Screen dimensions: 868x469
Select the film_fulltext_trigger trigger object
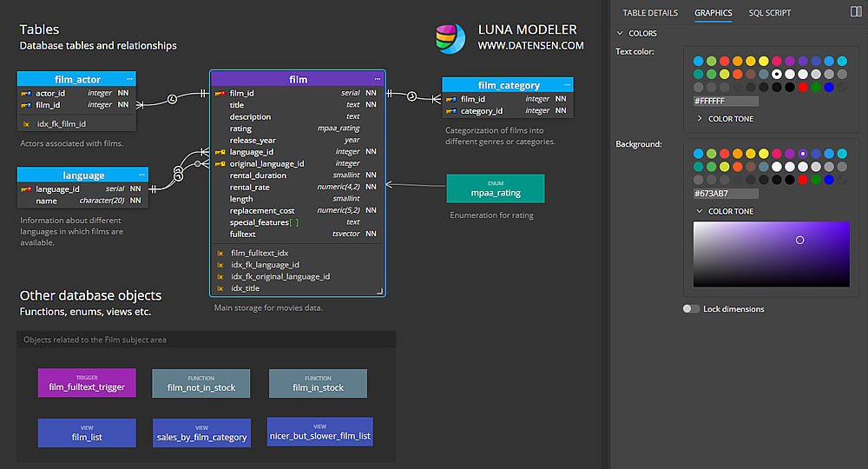tap(87, 383)
